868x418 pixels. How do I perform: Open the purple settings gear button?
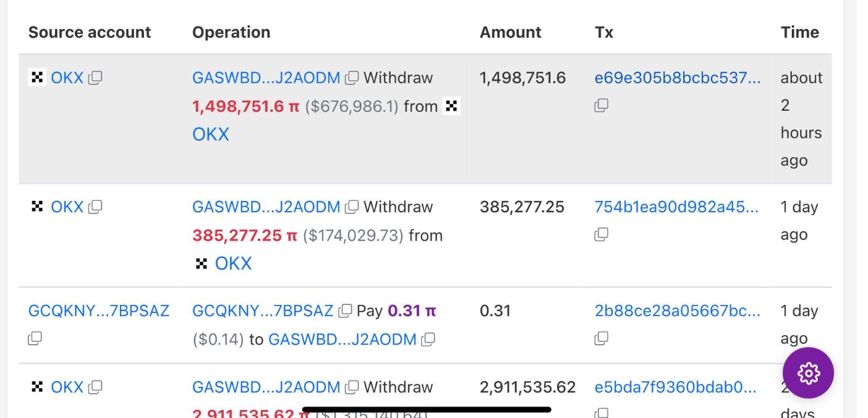tap(808, 373)
